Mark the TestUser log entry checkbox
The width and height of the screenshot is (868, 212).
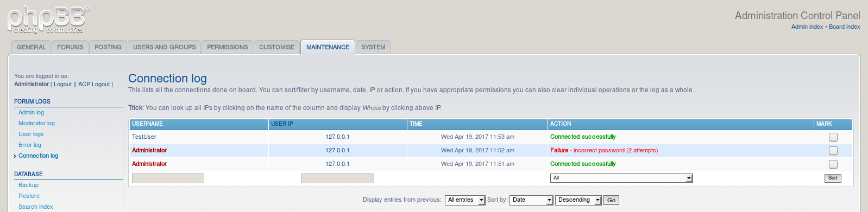click(833, 137)
